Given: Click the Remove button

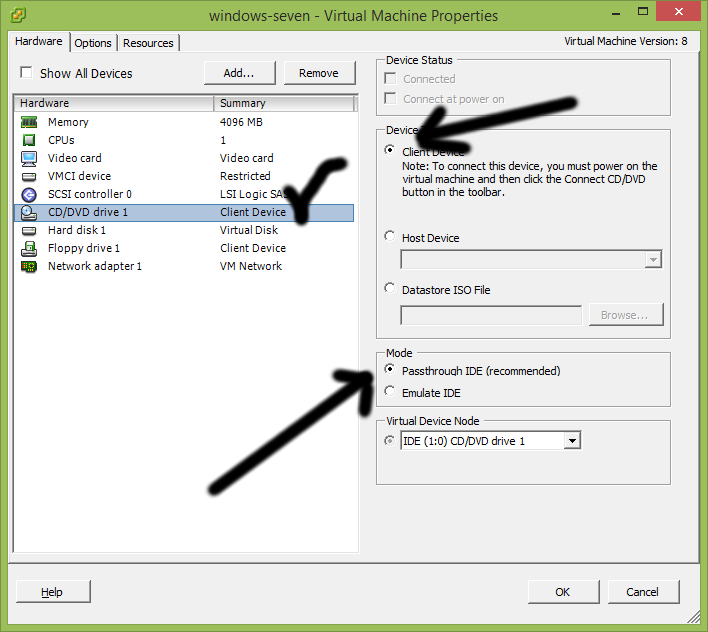Looking at the screenshot, I should pos(319,73).
